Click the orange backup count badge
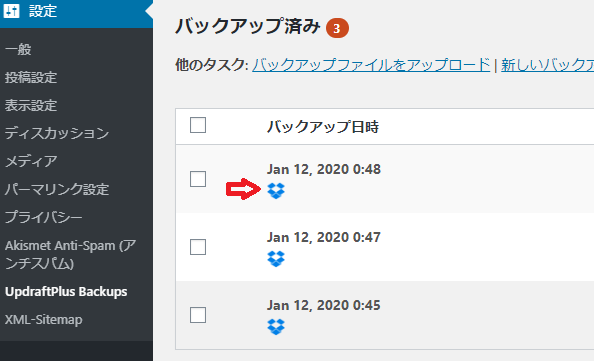Viewport: 594px width, 361px height. click(x=337, y=28)
